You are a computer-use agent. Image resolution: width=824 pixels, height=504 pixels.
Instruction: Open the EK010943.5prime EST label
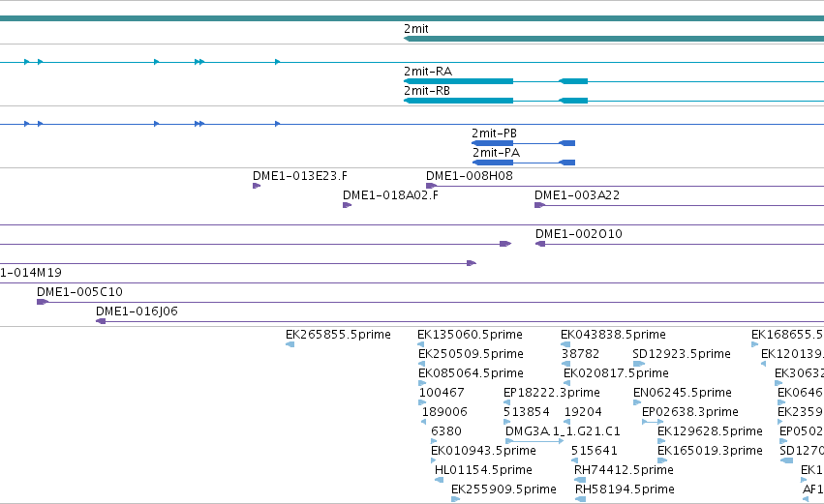(483, 451)
